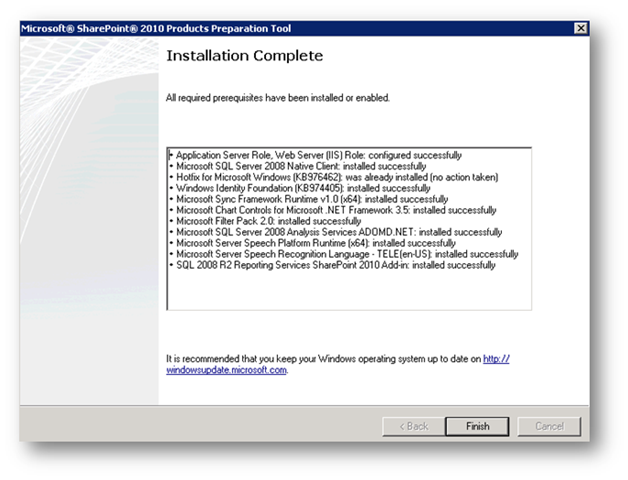628x480 pixels.
Task: Click the Finish button
Action: click(x=477, y=426)
